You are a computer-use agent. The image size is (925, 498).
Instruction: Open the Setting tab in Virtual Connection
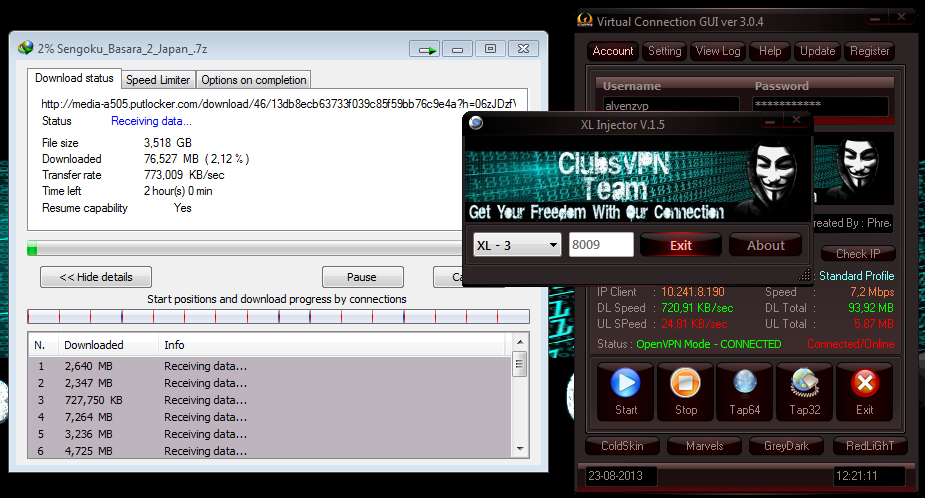coord(665,51)
